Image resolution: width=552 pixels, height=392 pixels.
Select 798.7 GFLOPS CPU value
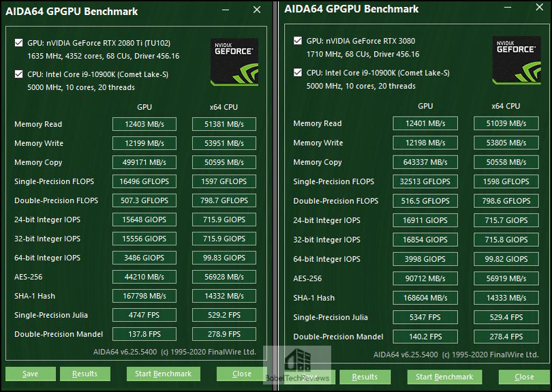224,200
